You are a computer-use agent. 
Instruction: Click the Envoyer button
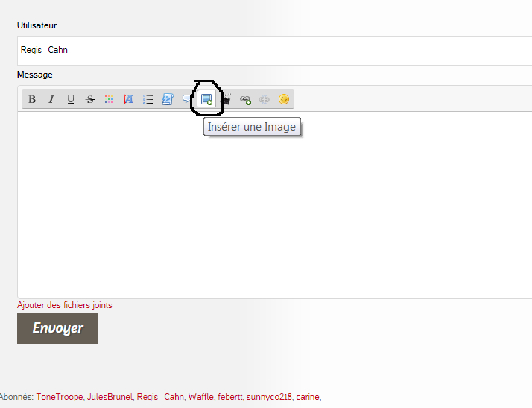57,328
